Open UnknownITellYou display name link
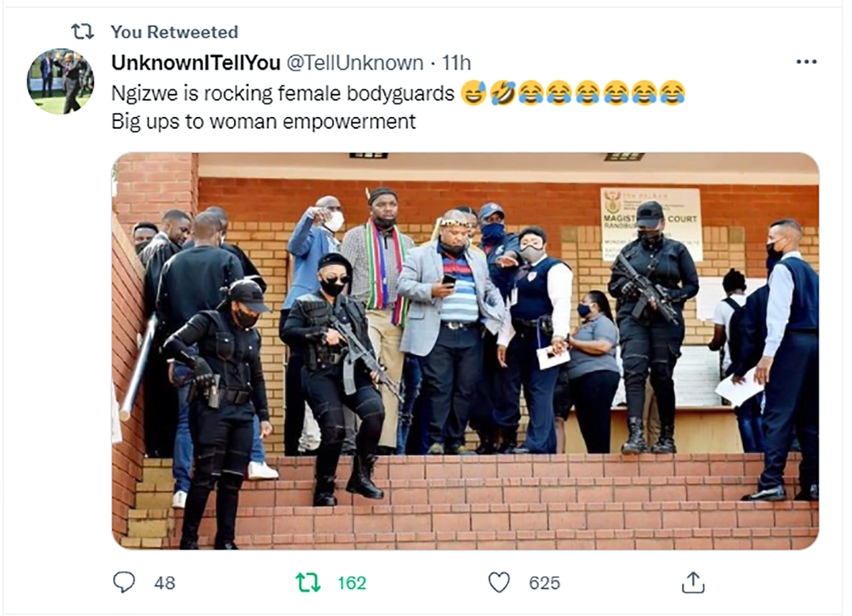The height and width of the screenshot is (616, 852). pyautogui.click(x=196, y=63)
